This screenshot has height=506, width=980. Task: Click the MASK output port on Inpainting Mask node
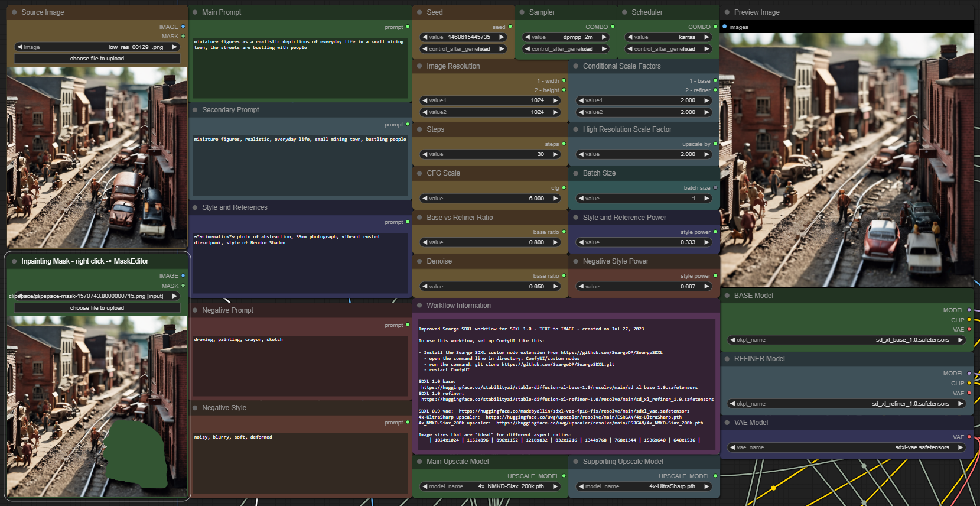[183, 286]
